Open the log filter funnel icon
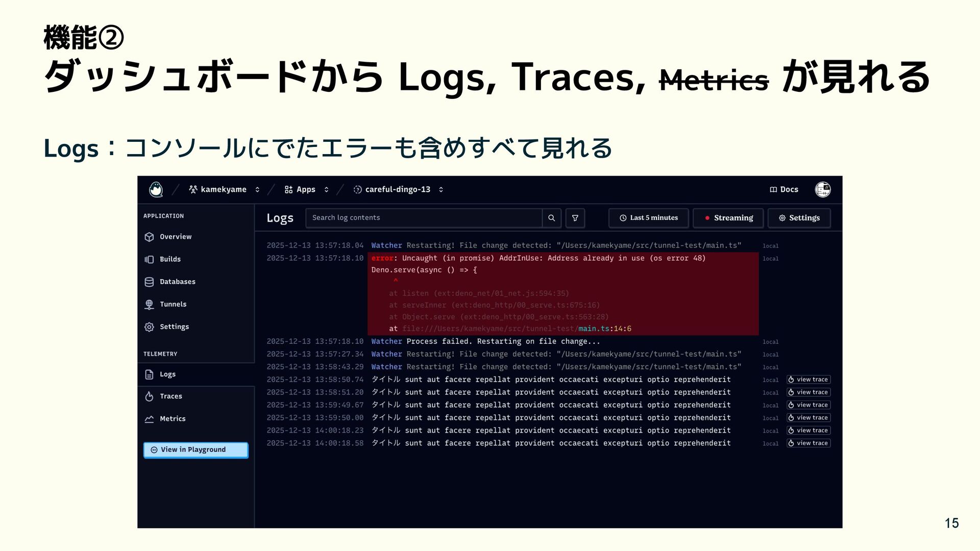 (x=575, y=218)
